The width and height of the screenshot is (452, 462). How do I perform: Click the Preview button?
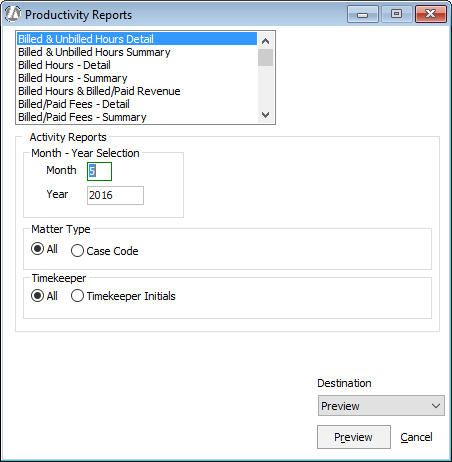coord(354,437)
